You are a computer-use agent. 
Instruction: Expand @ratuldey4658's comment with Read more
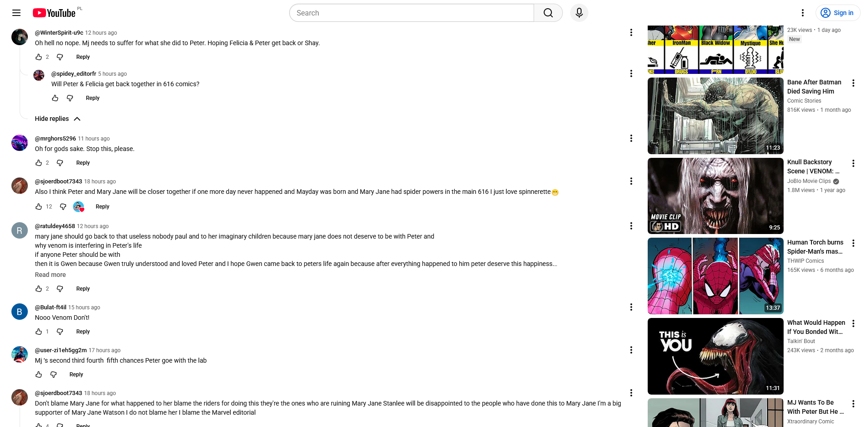[x=50, y=275]
